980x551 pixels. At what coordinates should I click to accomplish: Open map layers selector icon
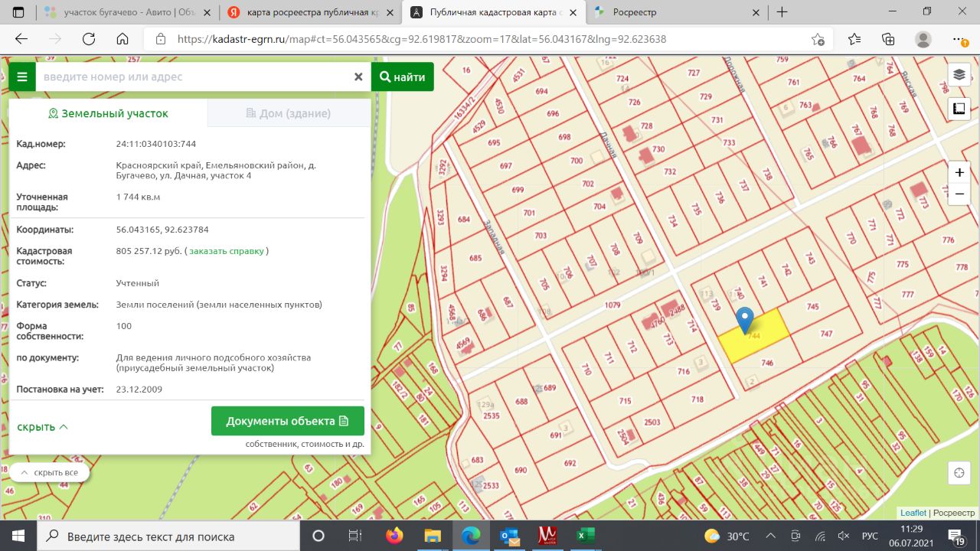pyautogui.click(x=959, y=75)
